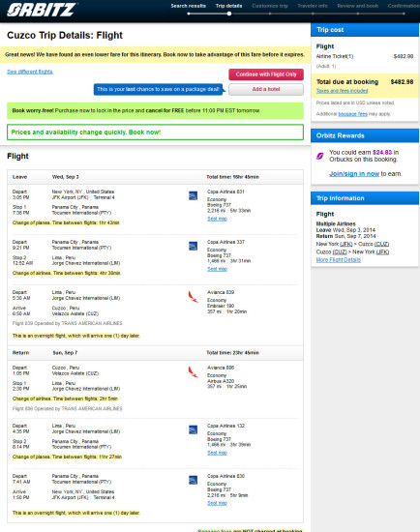
Task: Go to Search results step
Action: coord(188,6)
